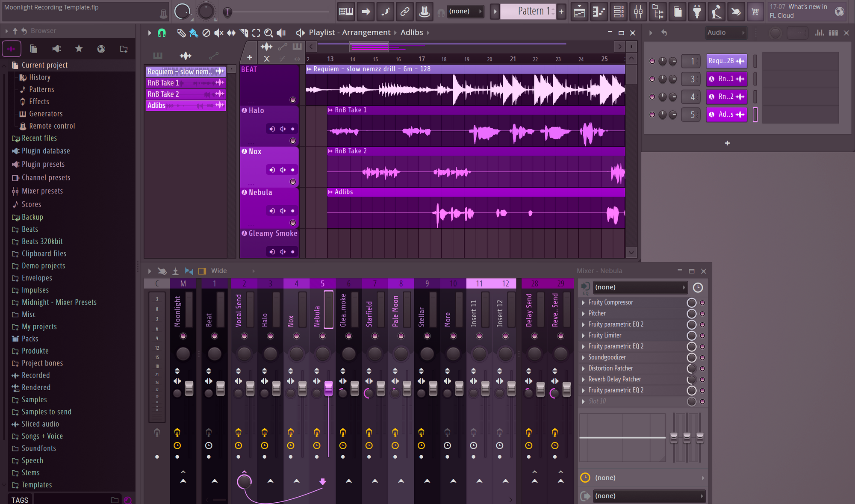Add a new channel with plus button

pyautogui.click(x=727, y=143)
